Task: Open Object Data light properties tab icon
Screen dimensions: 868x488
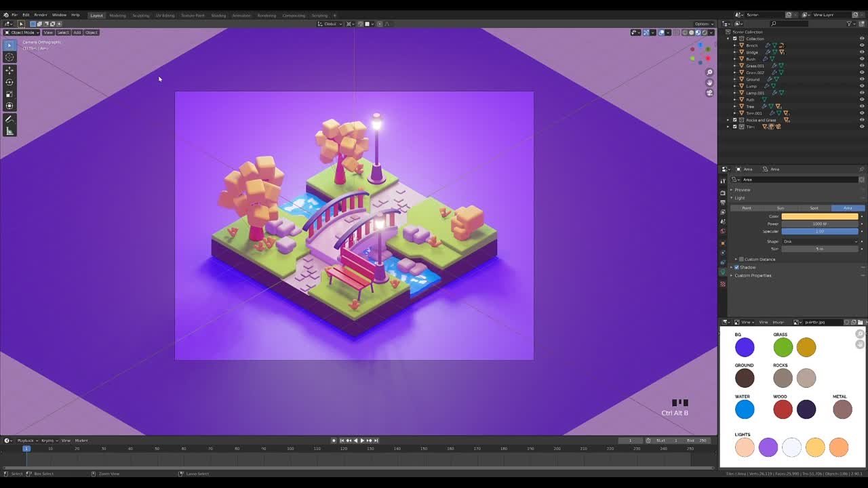Action: click(723, 272)
